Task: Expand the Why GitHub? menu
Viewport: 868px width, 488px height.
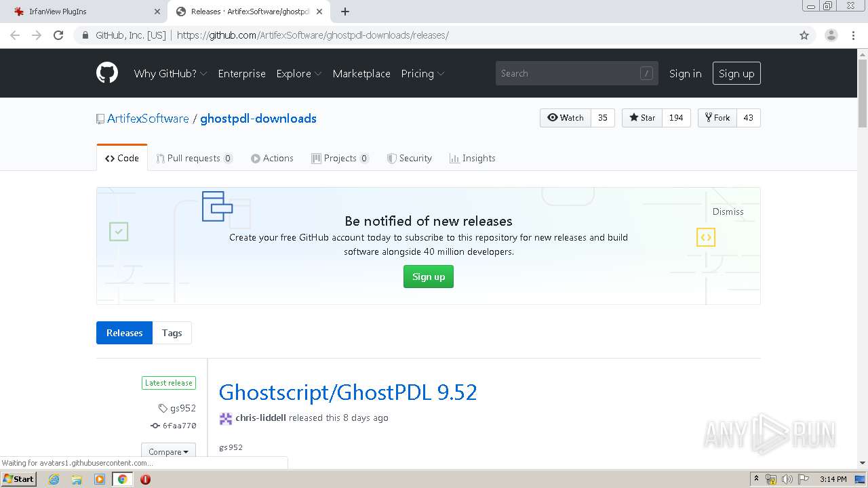Action: (x=170, y=73)
